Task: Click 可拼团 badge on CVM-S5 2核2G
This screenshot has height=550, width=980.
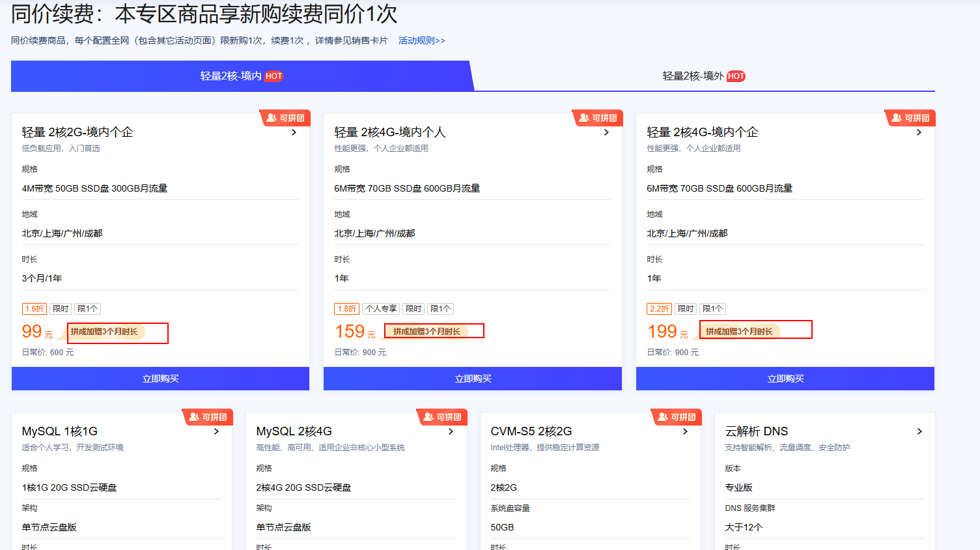Action: (x=677, y=417)
